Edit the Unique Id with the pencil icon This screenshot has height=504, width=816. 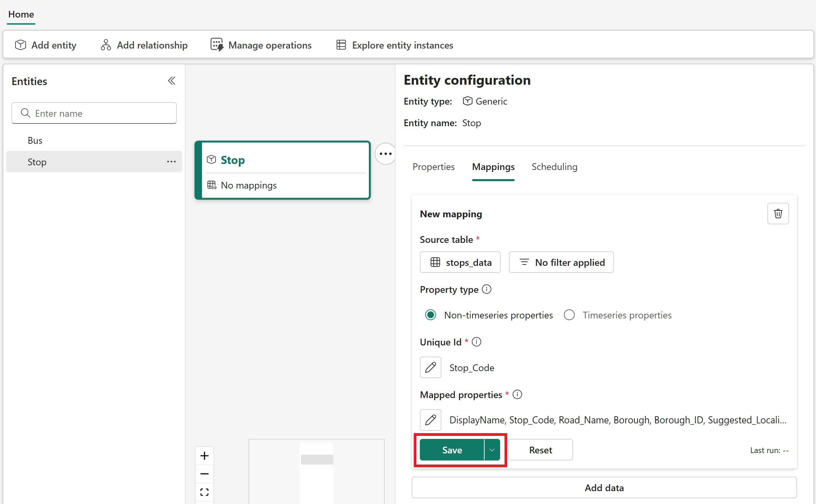pyautogui.click(x=430, y=367)
